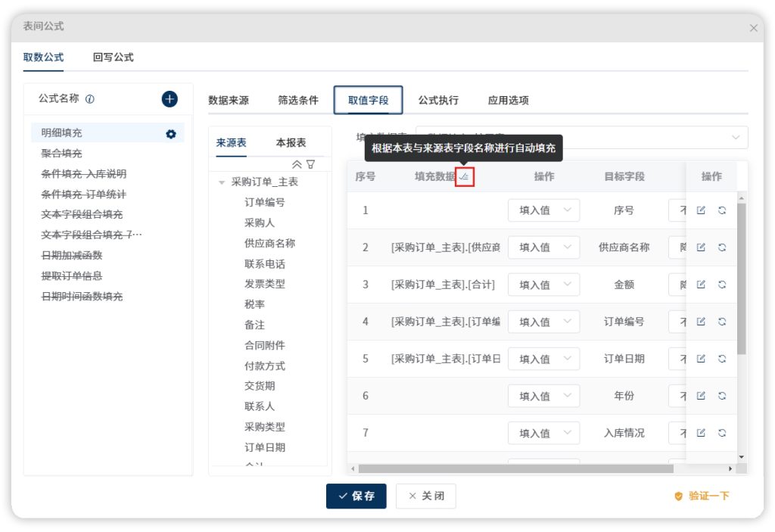Open the fill data table dropdown at top

coord(582,137)
